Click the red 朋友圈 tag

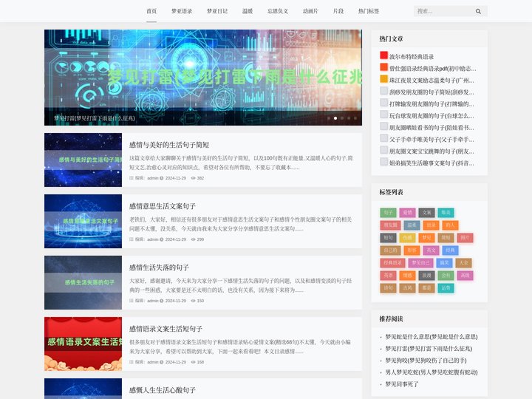pyautogui.click(x=391, y=225)
